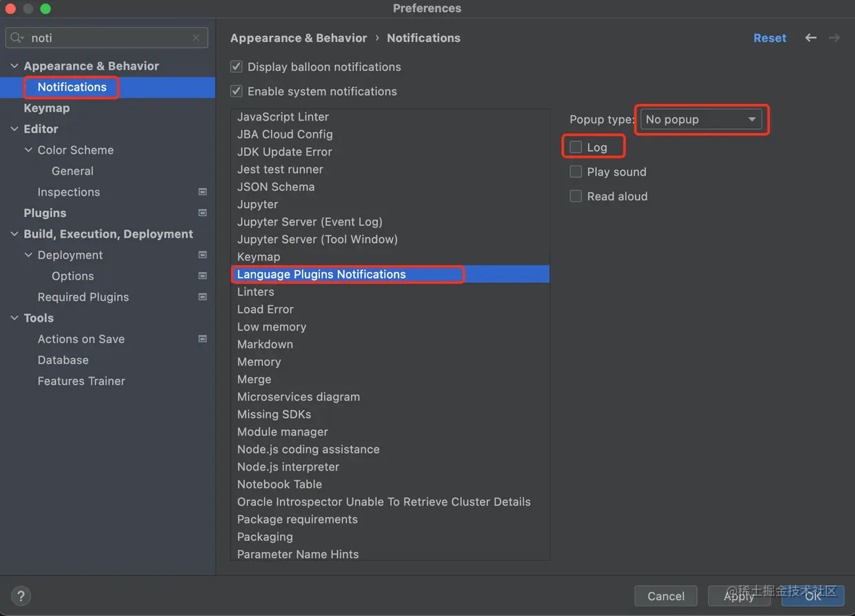The image size is (855, 616).
Task: Collapse the Tools section
Action: [14, 318]
